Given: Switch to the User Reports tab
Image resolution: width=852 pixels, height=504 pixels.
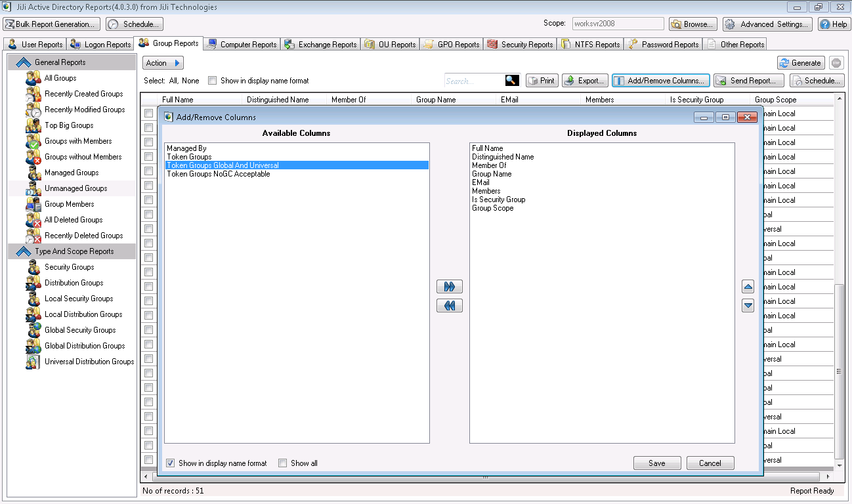Looking at the screenshot, I should click(x=36, y=45).
